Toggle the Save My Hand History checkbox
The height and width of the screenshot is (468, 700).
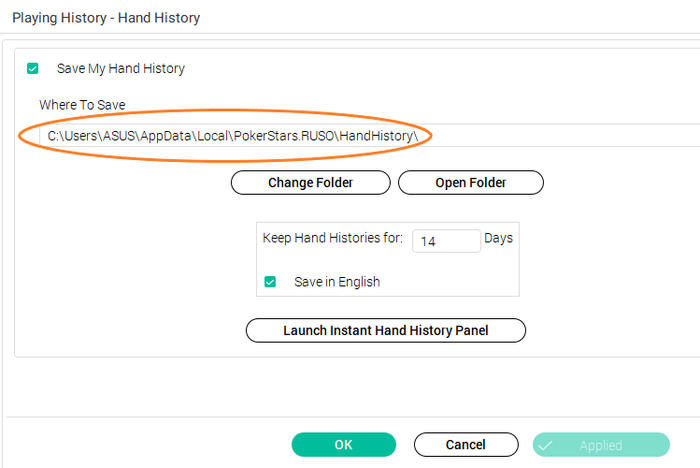(33, 69)
